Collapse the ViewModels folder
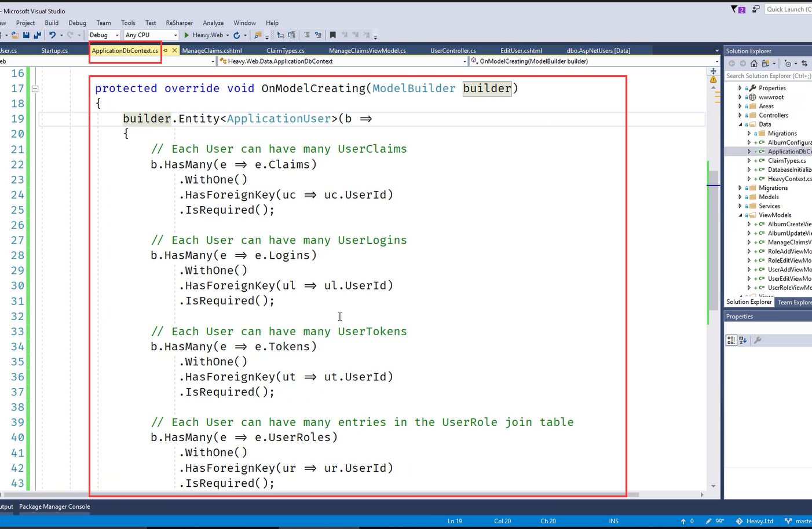Screen dimensions: 812x529 740,215
